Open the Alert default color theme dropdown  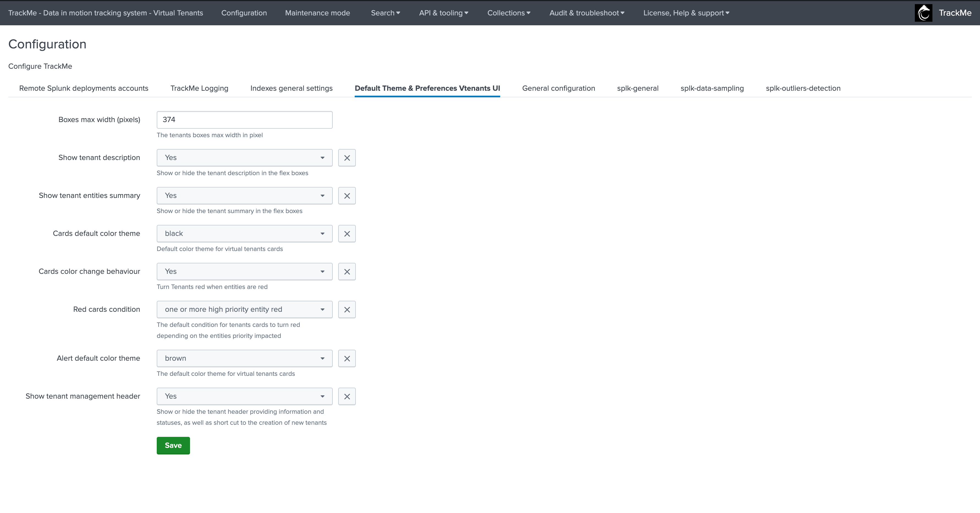point(244,358)
